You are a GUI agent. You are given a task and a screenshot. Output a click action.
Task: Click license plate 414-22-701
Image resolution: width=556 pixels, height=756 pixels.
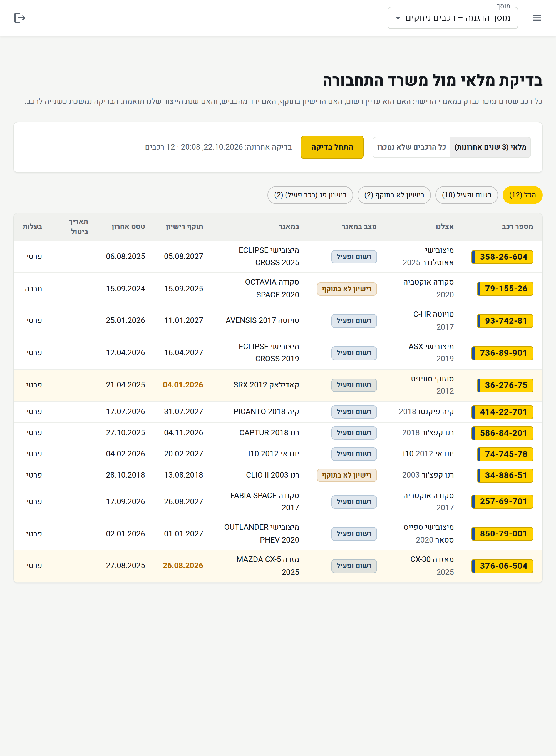tap(502, 412)
